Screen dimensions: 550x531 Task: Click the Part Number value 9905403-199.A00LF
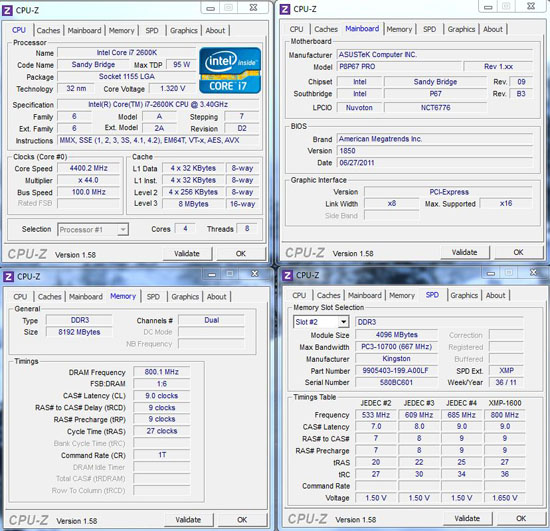[x=396, y=370]
